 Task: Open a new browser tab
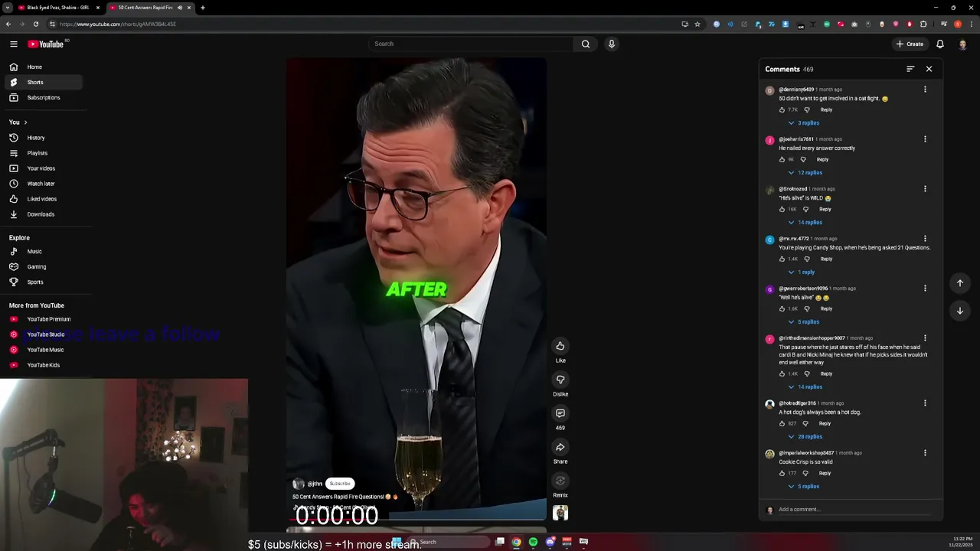click(x=203, y=8)
